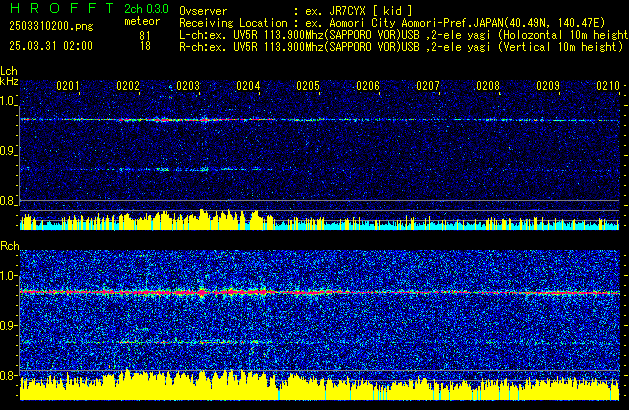
Task: Pick the 0204 time marker
Action: click(x=248, y=86)
